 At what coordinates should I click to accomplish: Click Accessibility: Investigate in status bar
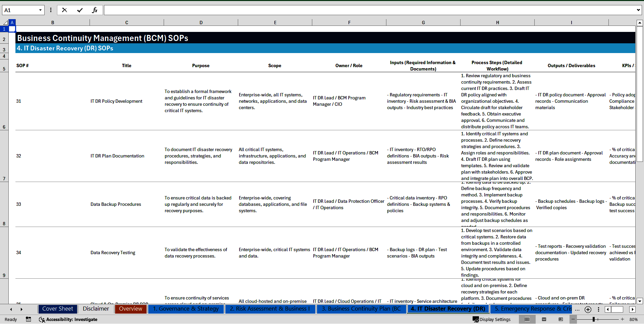(68, 319)
